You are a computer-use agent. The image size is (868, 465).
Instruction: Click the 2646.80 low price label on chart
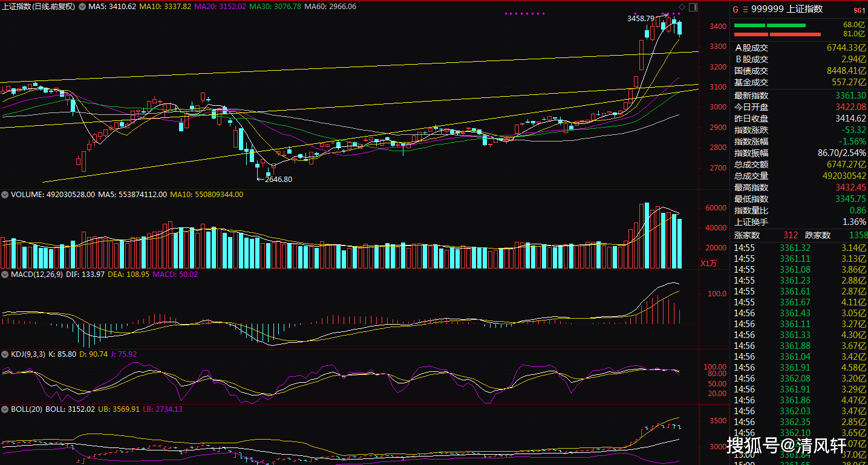point(279,180)
